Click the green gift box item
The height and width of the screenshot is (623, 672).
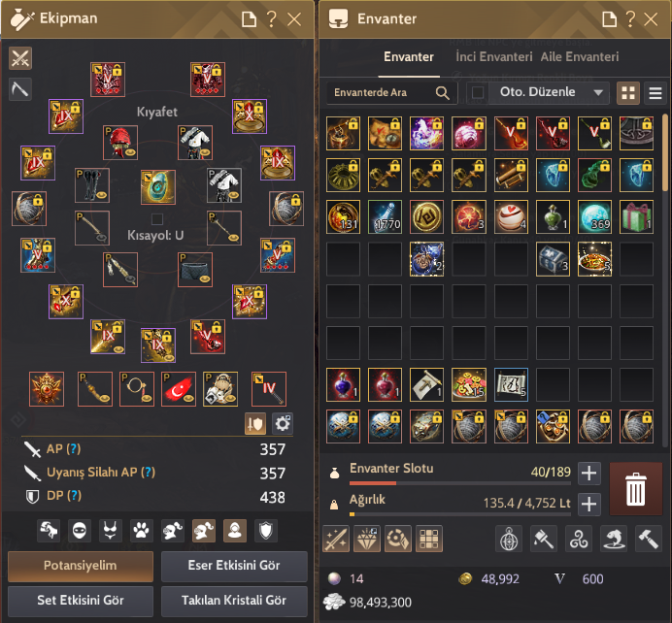pyautogui.click(x=636, y=217)
